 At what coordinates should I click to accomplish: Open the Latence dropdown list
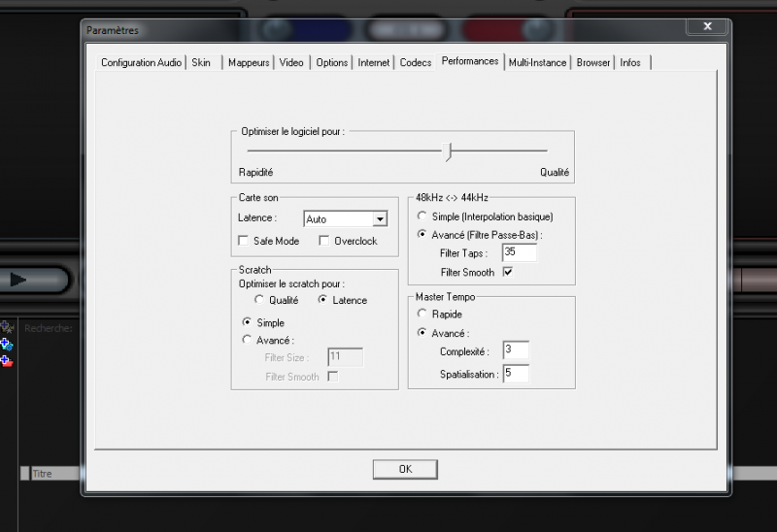(380, 219)
